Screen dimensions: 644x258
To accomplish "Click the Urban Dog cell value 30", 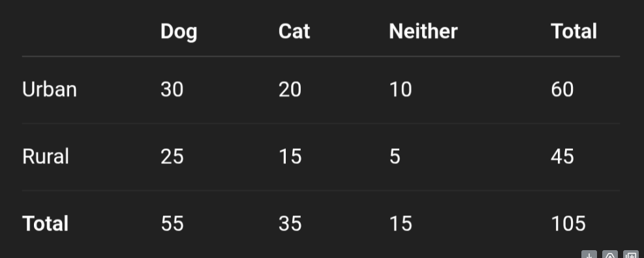I will (172, 89).
